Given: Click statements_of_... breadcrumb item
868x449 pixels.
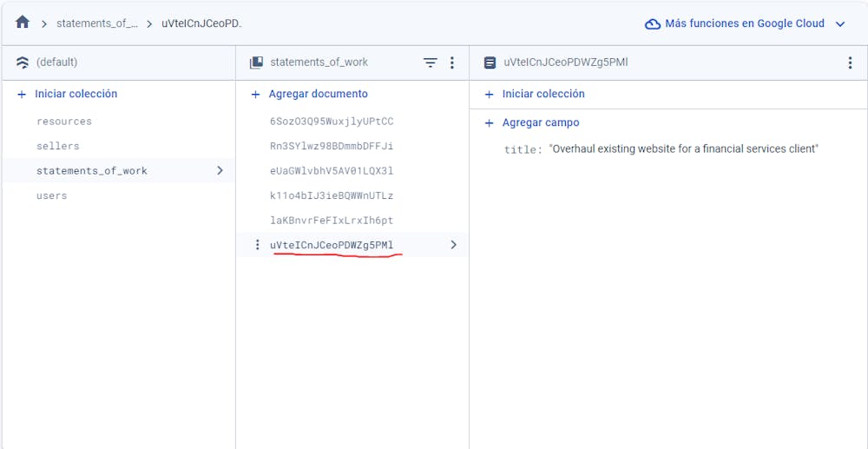Looking at the screenshot, I should [97, 23].
